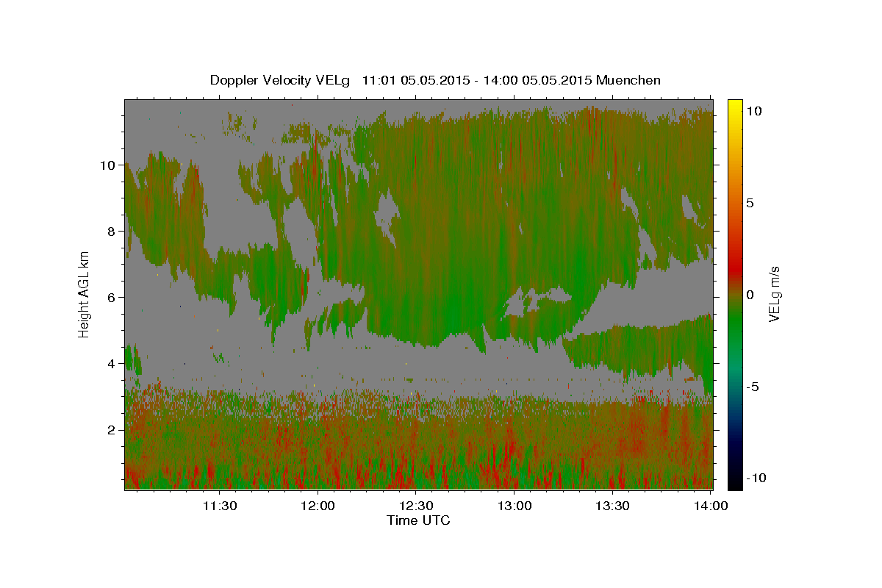
Task: Click the 13:30 time tick label
Action: [x=612, y=506]
